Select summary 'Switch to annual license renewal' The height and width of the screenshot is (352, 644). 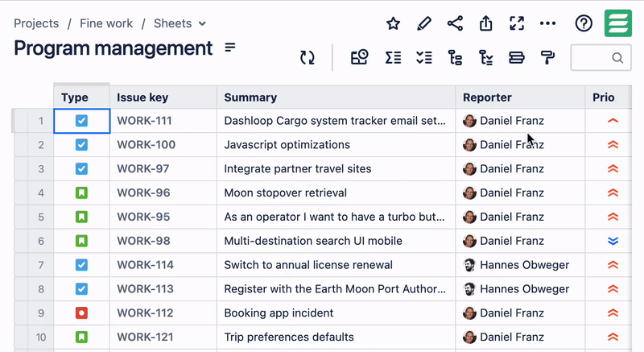coord(308,265)
